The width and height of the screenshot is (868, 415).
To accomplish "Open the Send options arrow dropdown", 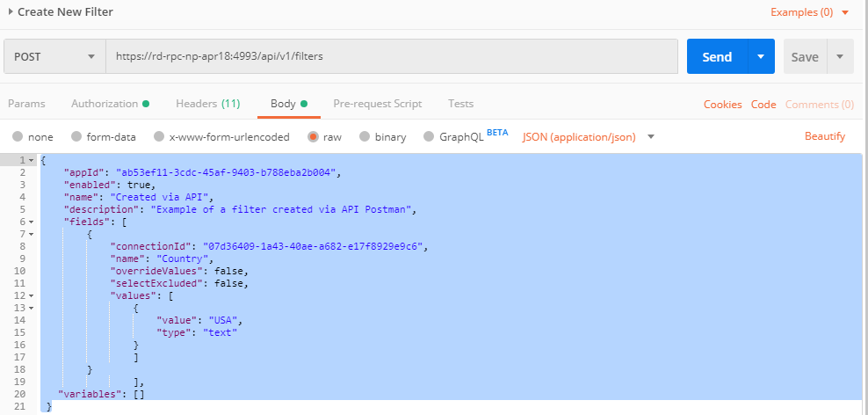I will pos(761,56).
